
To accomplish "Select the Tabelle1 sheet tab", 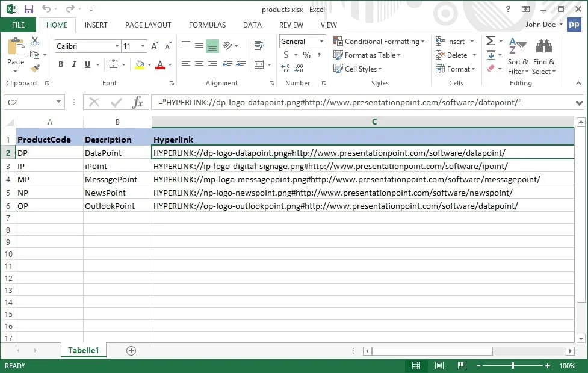I will pyautogui.click(x=82, y=350).
